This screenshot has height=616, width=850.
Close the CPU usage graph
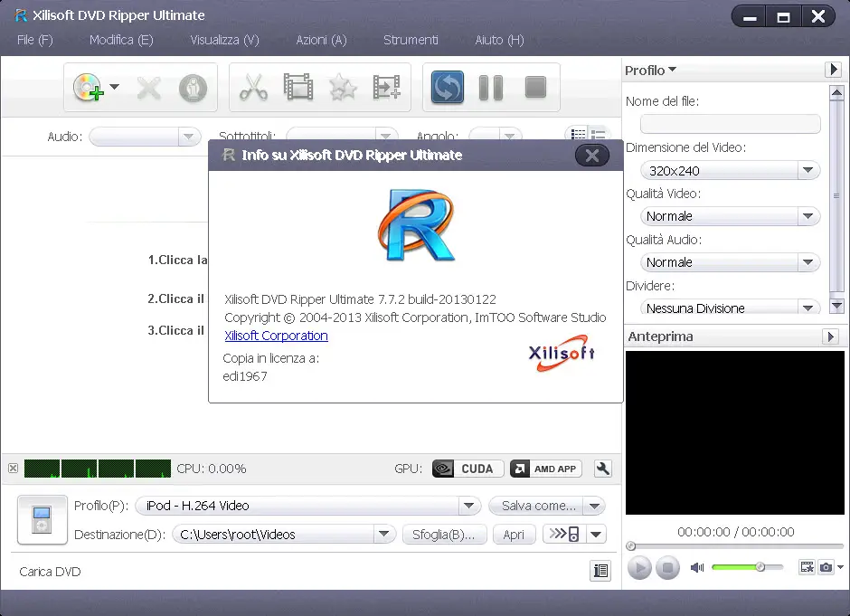(13, 469)
